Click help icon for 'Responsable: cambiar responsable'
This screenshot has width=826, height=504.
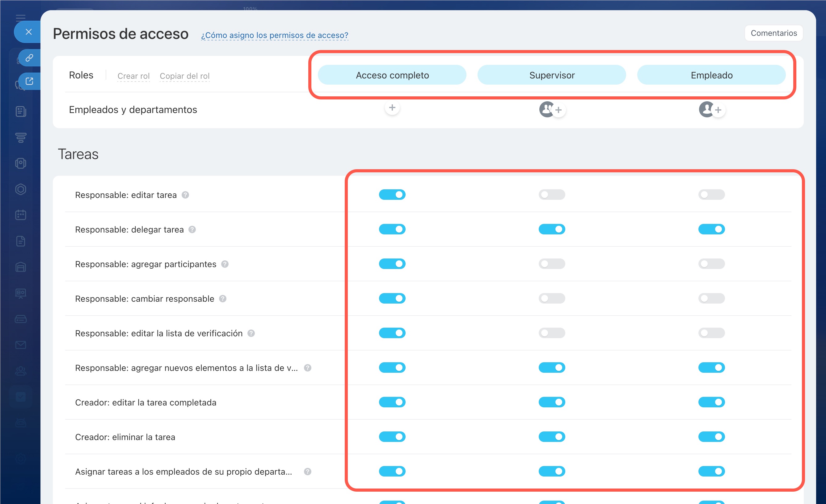(223, 299)
